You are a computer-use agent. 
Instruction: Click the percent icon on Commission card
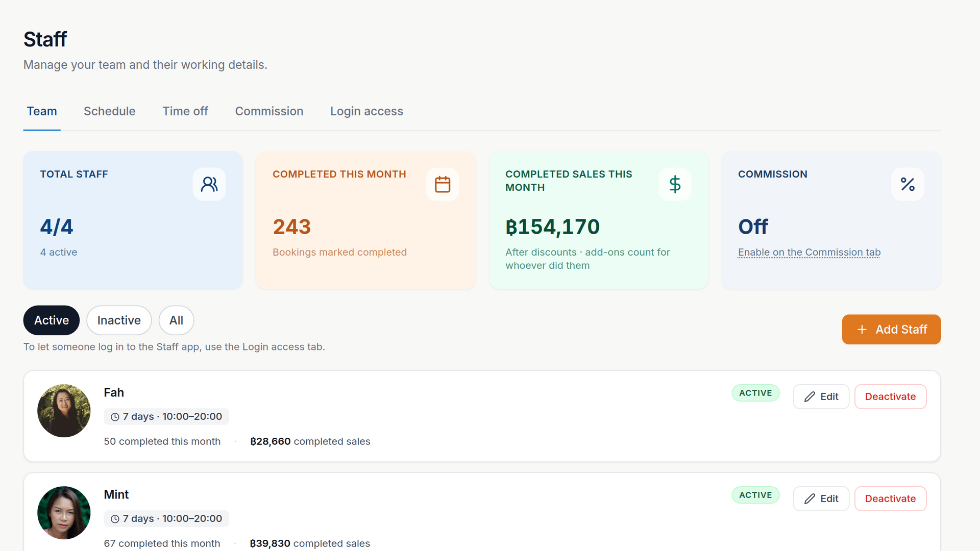908,184
